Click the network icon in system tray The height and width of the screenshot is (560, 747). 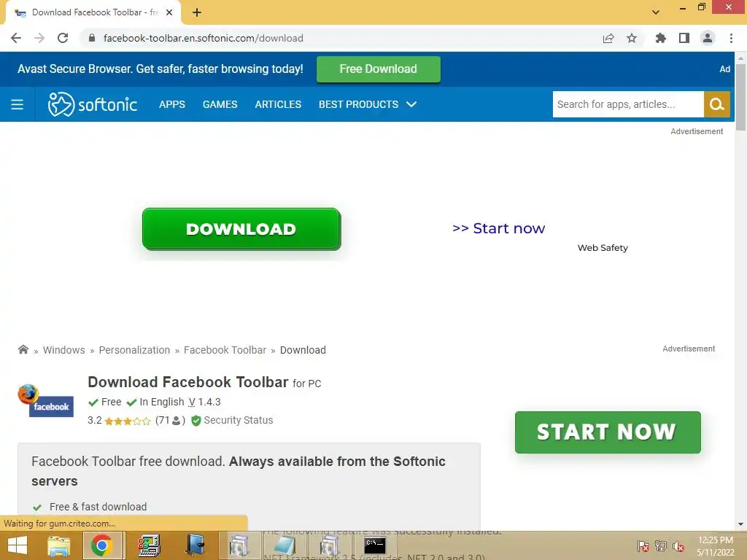click(x=660, y=546)
